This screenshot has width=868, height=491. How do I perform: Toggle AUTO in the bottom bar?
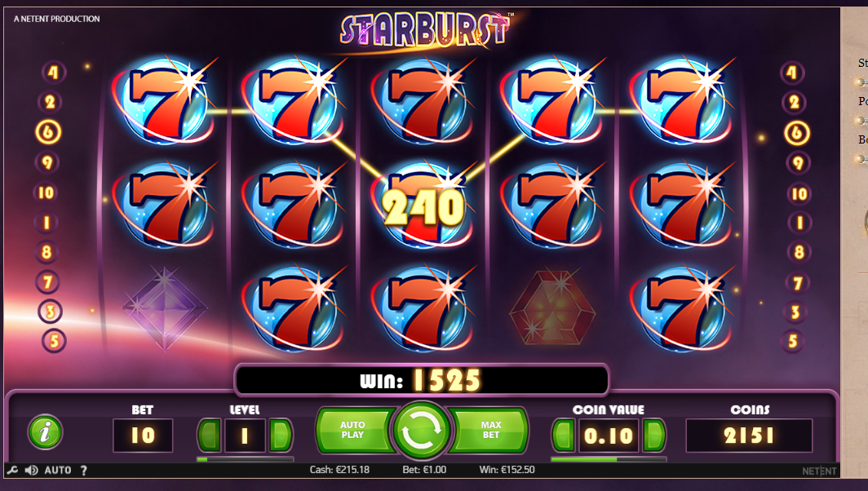58,470
